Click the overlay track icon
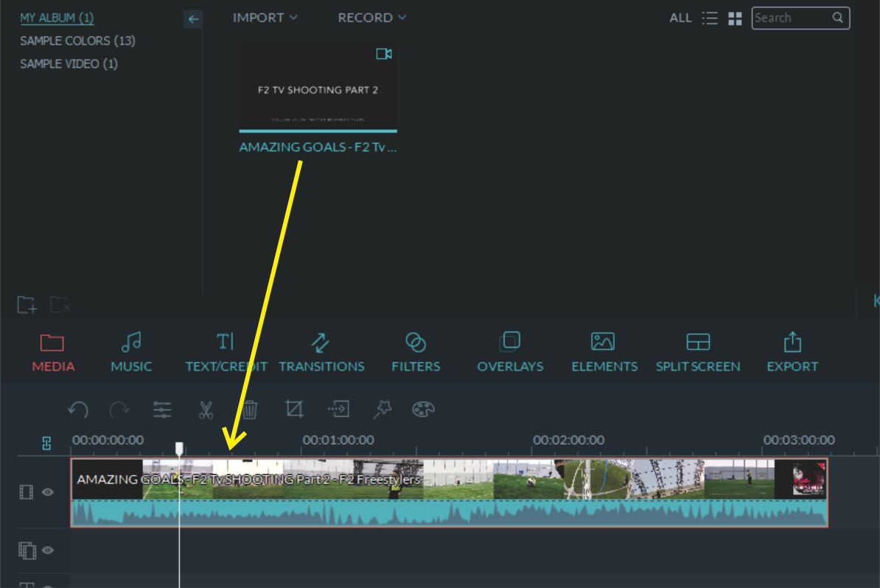Screen dimensions: 880x588 click(27, 550)
